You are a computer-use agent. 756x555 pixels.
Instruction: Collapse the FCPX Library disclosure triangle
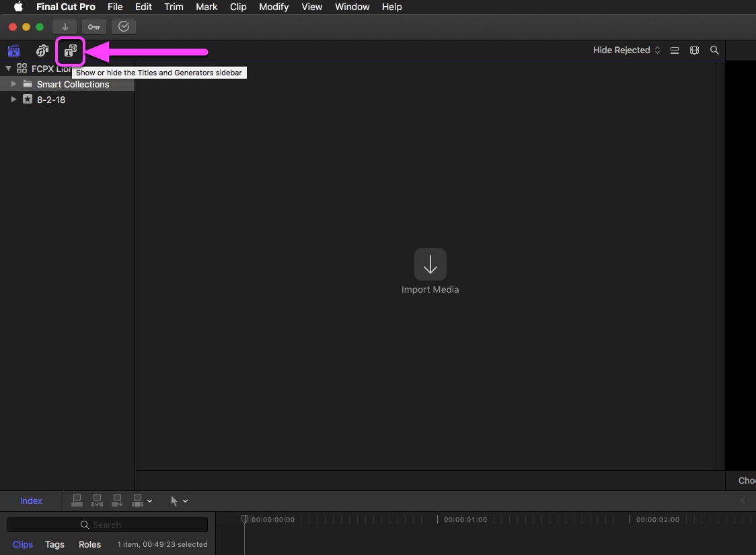click(x=7, y=68)
